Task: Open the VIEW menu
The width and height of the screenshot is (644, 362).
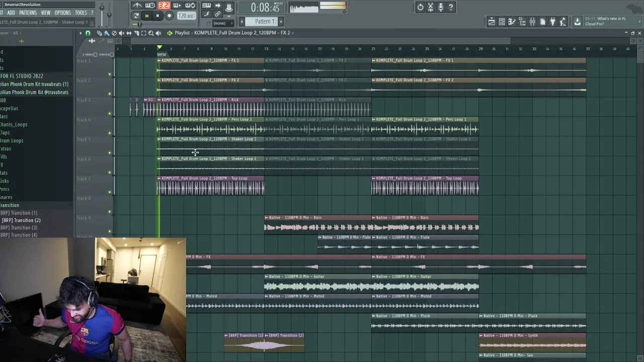Action: coord(46,13)
